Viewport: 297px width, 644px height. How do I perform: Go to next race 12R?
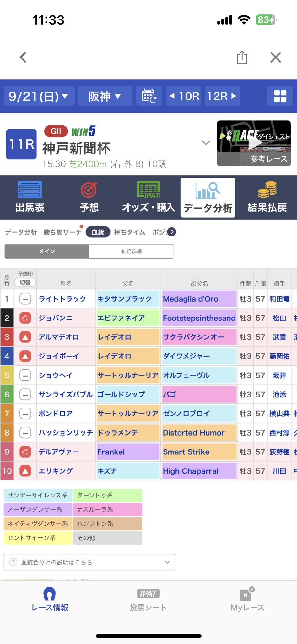coord(222,96)
